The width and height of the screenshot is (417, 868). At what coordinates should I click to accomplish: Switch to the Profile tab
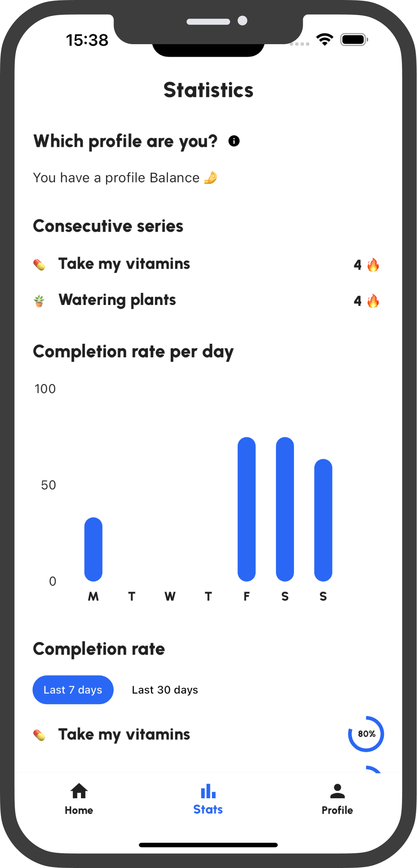tap(337, 799)
